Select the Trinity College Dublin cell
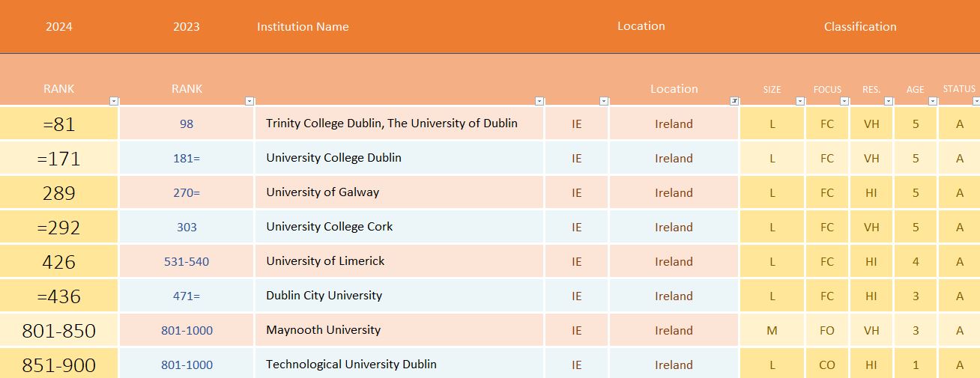This screenshot has height=378, width=980. (392, 124)
